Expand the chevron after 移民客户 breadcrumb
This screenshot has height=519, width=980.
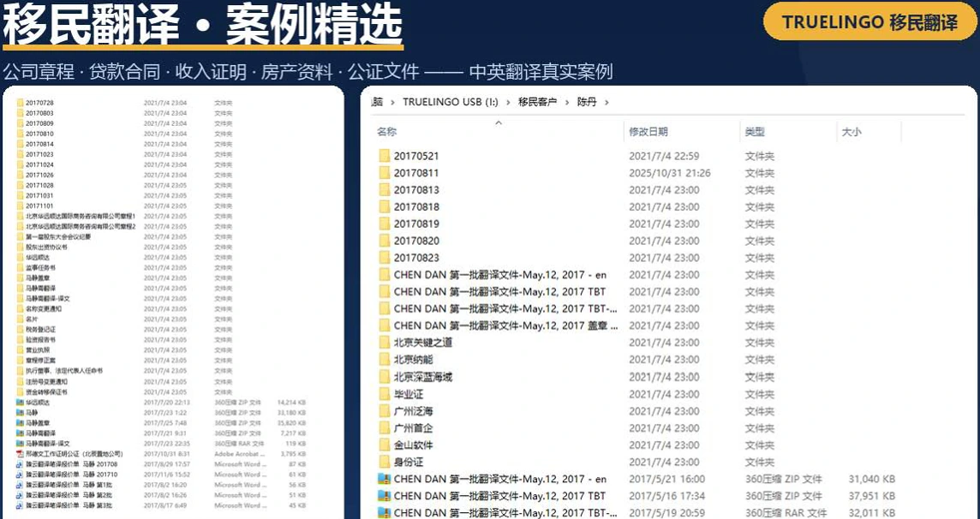[x=567, y=102]
